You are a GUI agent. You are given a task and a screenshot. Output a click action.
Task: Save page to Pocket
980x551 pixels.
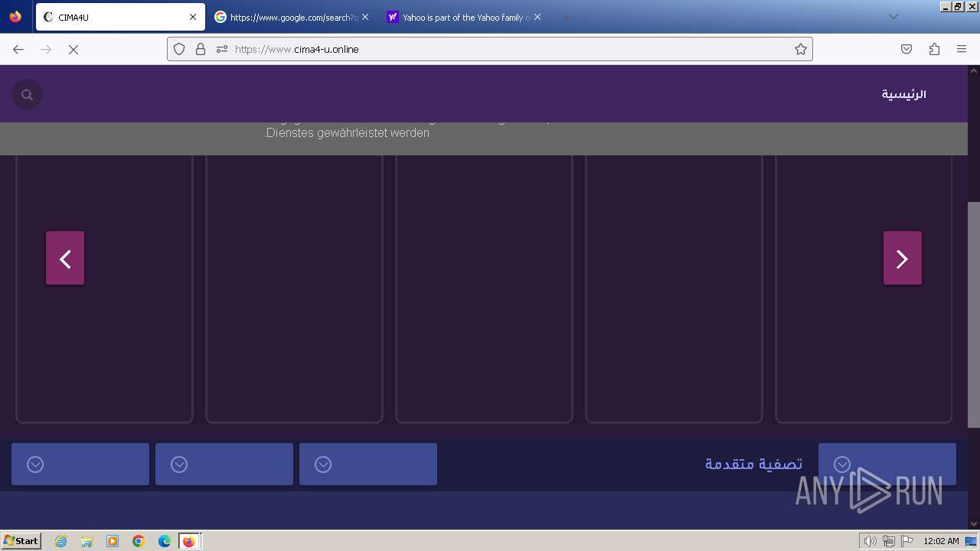coord(906,49)
